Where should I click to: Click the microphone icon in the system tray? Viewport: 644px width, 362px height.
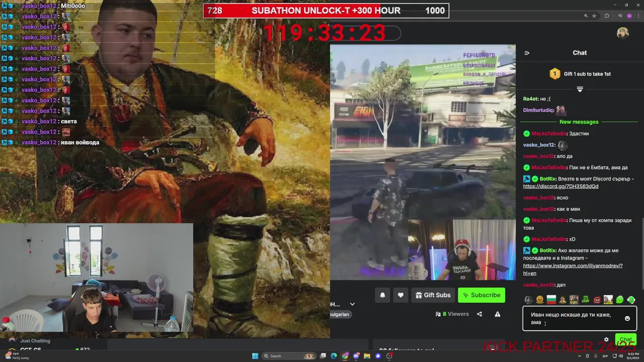(596, 356)
